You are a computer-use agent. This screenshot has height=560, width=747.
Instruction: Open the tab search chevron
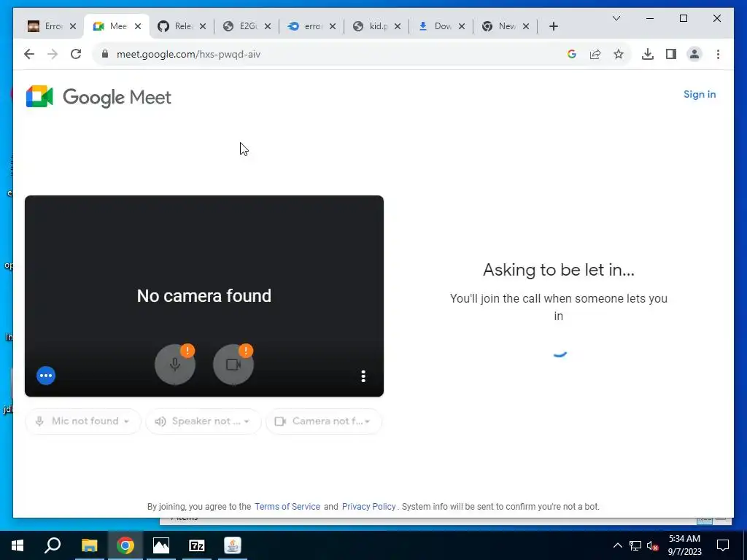[x=616, y=18]
